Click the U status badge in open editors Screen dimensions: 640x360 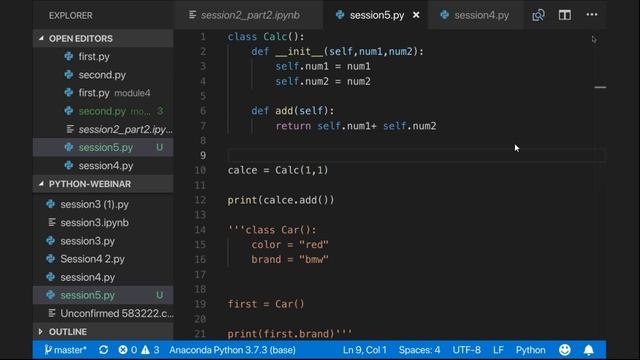tap(160, 147)
